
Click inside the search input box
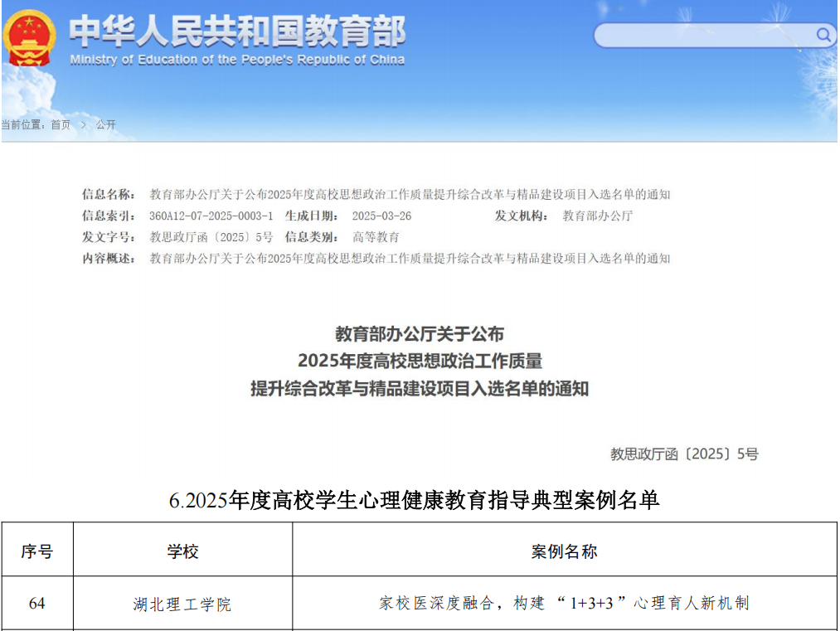[x=703, y=35]
